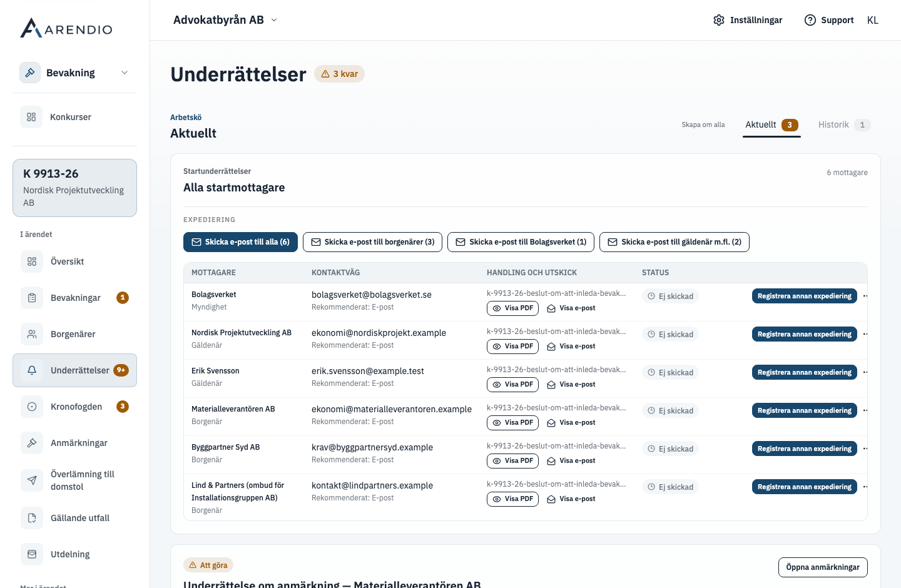Switch to the Aktuellt tab
901x588 pixels.
click(771, 124)
